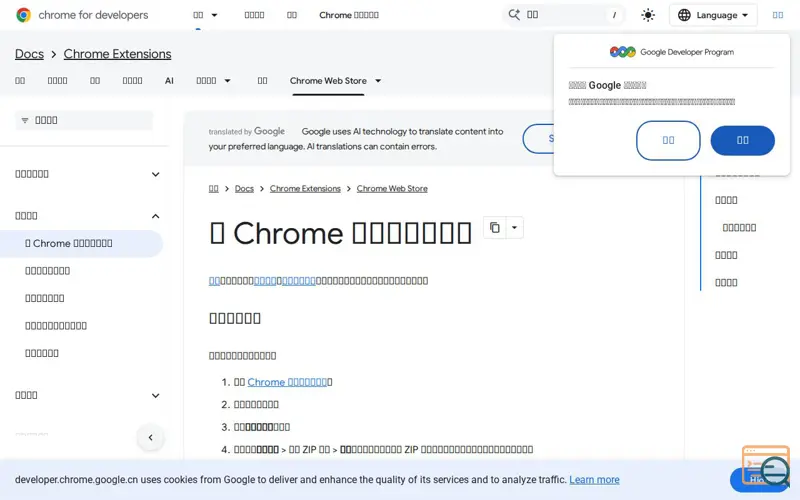
Task: Click the filled blue button in Developer Program popup
Action: [742, 140]
